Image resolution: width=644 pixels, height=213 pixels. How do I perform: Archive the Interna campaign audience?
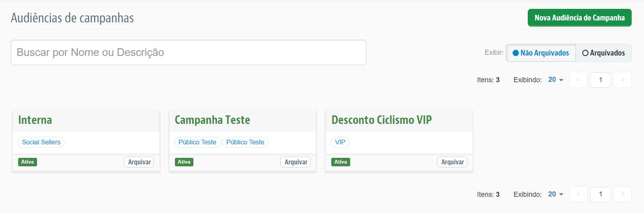139,162
